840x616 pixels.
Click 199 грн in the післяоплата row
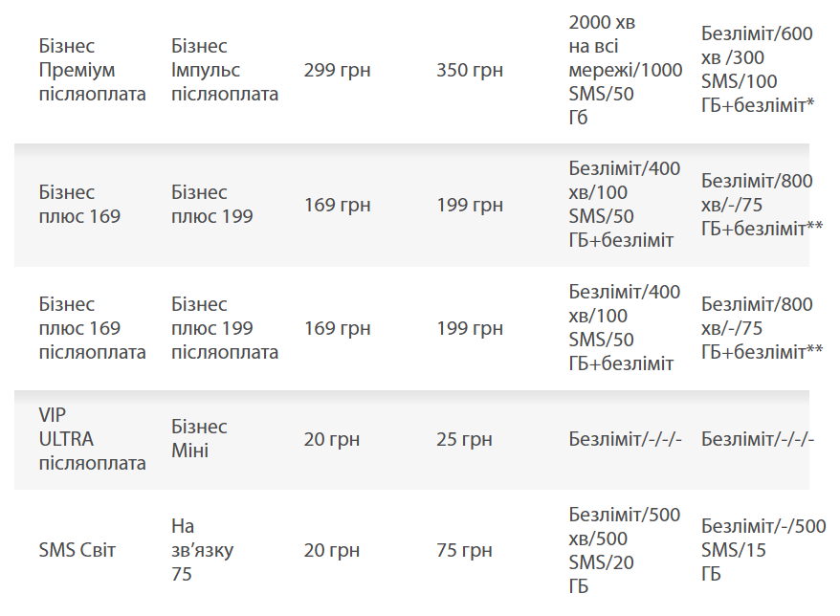(x=470, y=328)
